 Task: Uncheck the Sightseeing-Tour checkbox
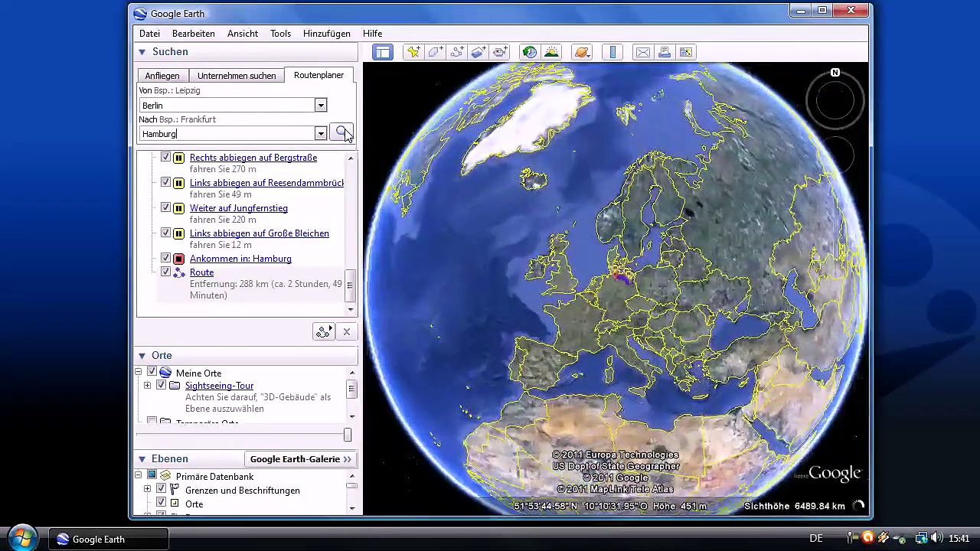162,386
